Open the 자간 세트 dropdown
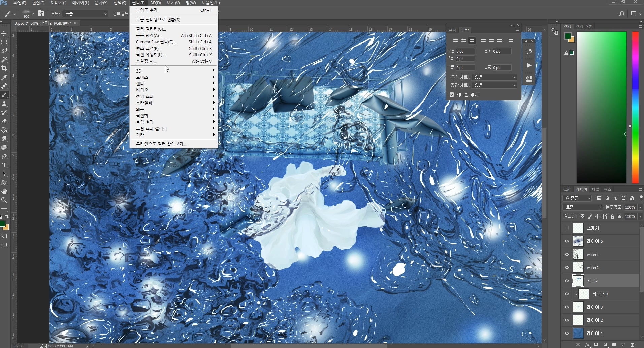 tap(494, 85)
